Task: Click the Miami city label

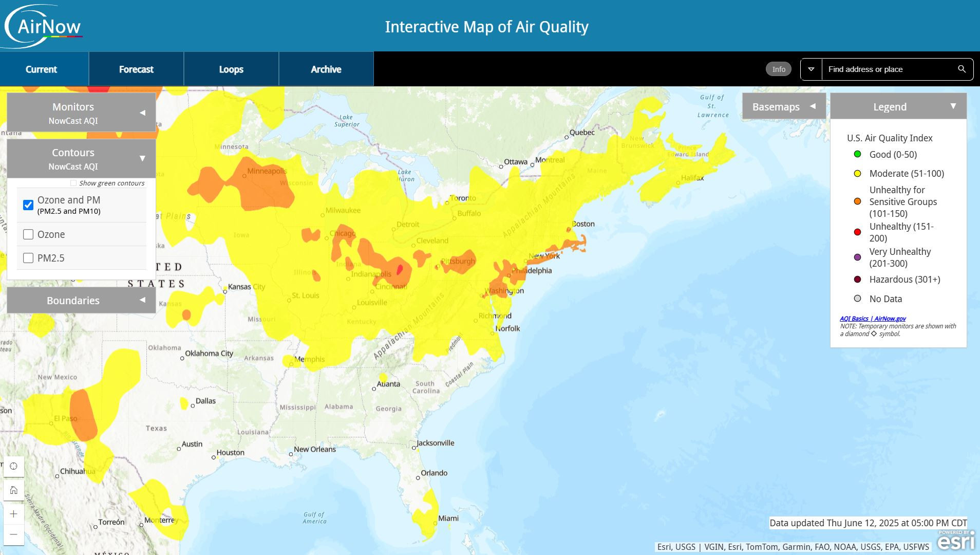Action: (448, 518)
